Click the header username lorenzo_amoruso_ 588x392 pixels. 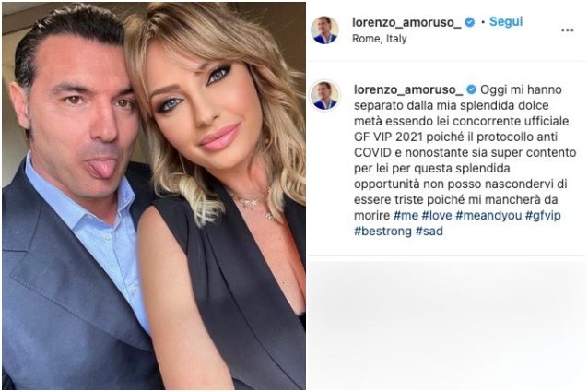(406, 22)
